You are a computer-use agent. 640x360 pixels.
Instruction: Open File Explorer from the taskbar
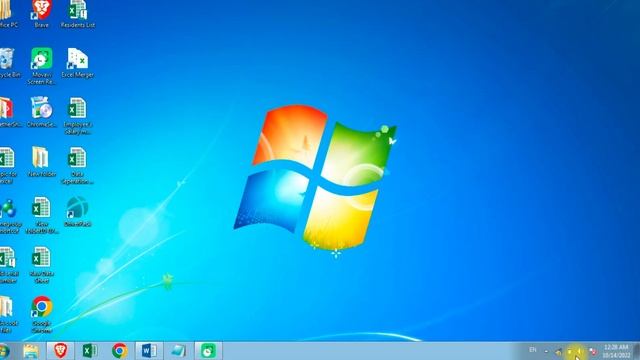pyautogui.click(x=31, y=351)
